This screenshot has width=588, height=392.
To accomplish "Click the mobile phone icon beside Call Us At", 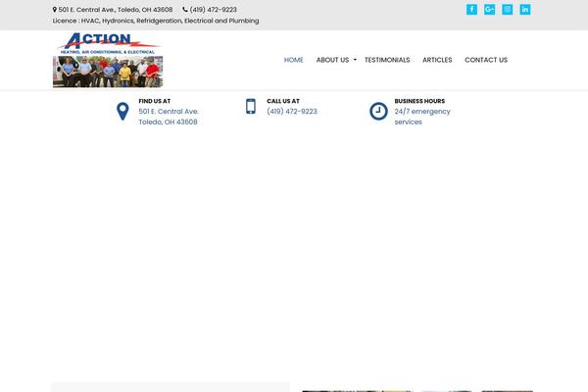I will pos(251,106).
